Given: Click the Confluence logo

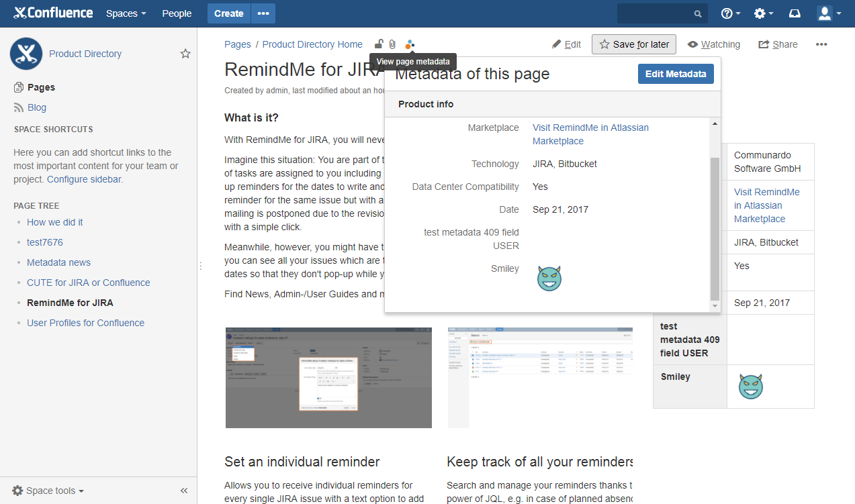Looking at the screenshot, I should click(x=53, y=13).
